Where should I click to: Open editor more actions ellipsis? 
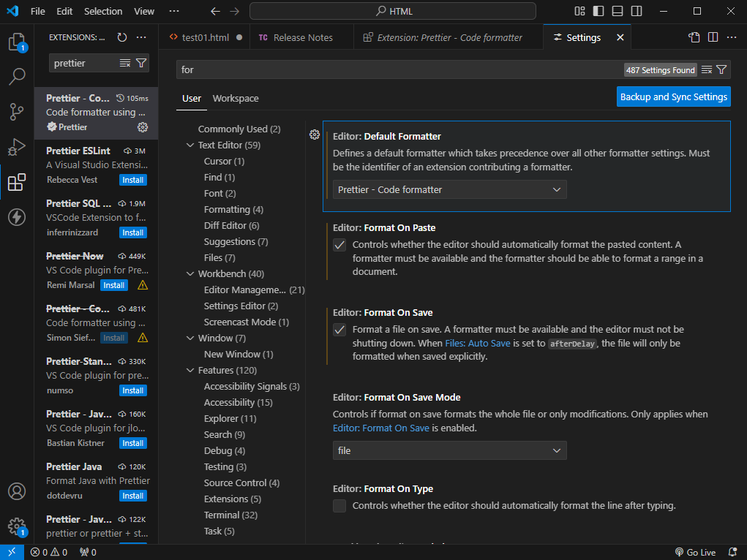[732, 37]
